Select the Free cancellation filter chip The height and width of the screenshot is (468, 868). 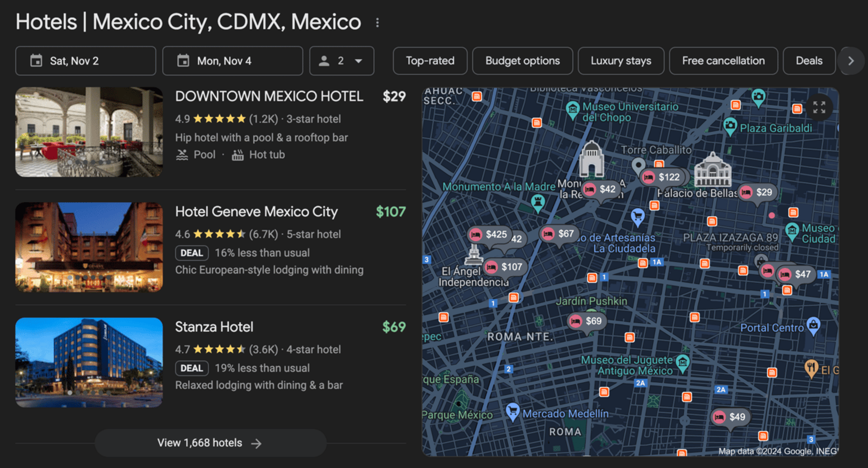[723, 61]
